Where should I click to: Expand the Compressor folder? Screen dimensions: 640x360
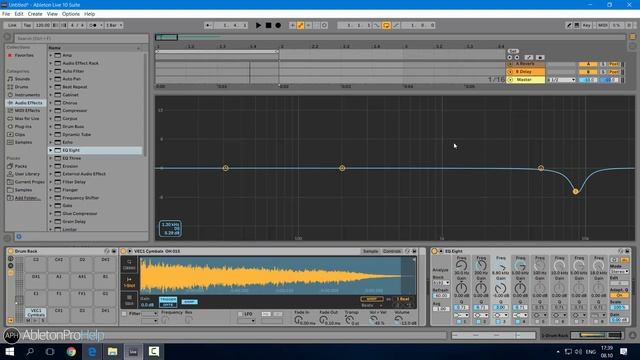click(x=51, y=111)
